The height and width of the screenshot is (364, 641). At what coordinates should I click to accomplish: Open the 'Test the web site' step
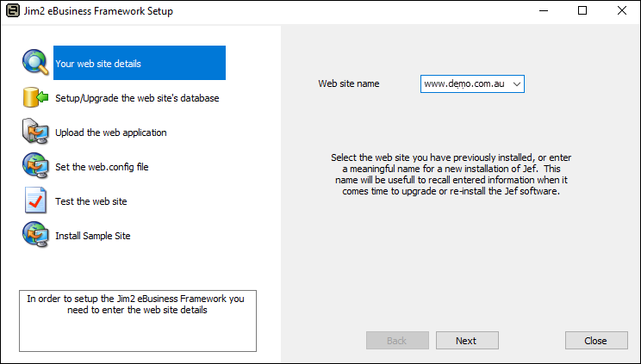(91, 201)
